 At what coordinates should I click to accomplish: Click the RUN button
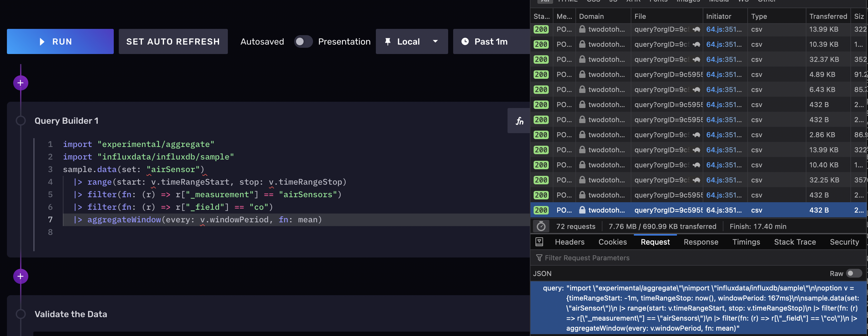coord(60,41)
